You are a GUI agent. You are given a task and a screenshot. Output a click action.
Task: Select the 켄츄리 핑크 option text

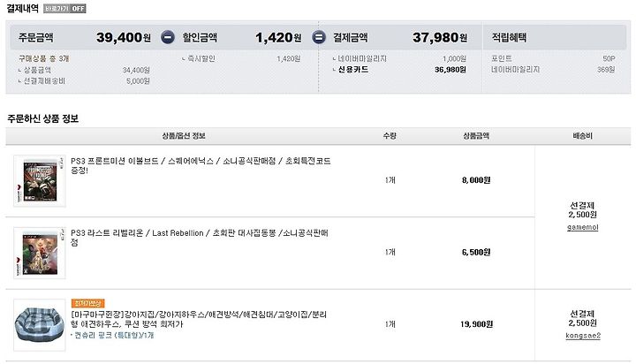pyautogui.click(x=113, y=335)
